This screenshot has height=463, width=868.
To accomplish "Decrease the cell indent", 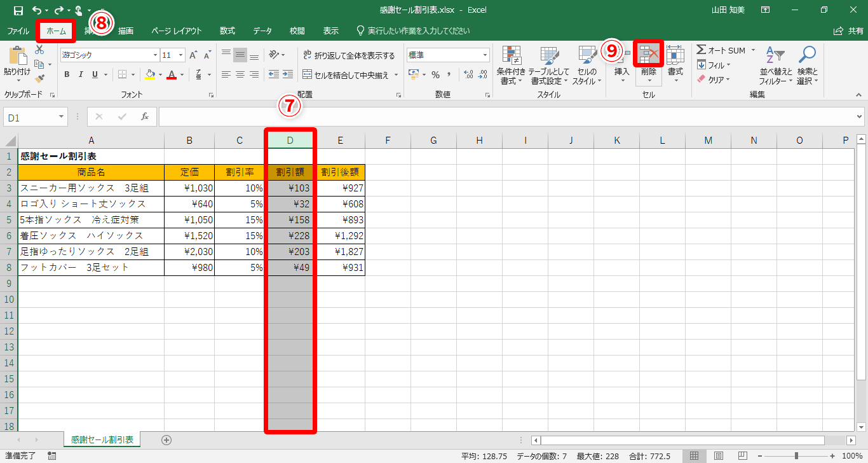I will click(x=274, y=74).
